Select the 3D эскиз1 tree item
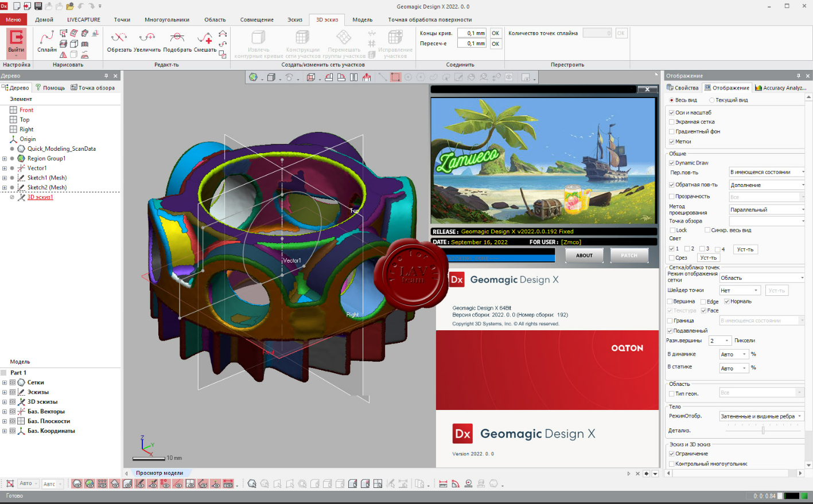813x504 pixels. [x=40, y=197]
